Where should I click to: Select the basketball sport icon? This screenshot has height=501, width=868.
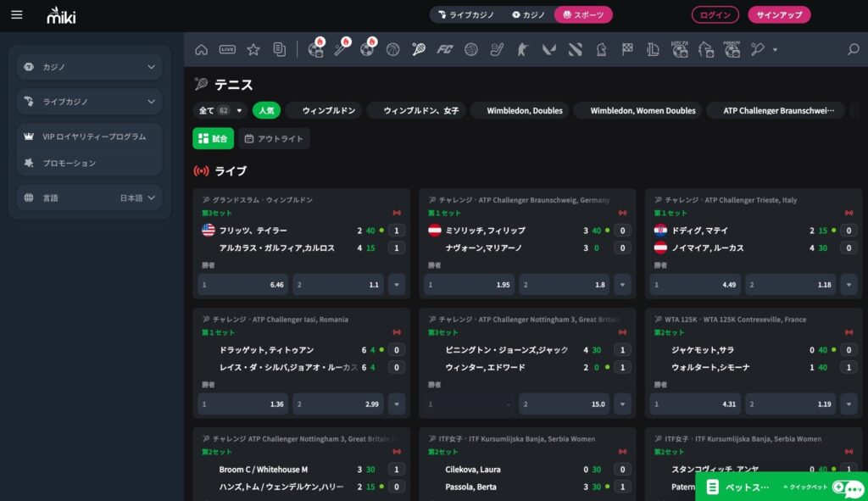coord(393,50)
